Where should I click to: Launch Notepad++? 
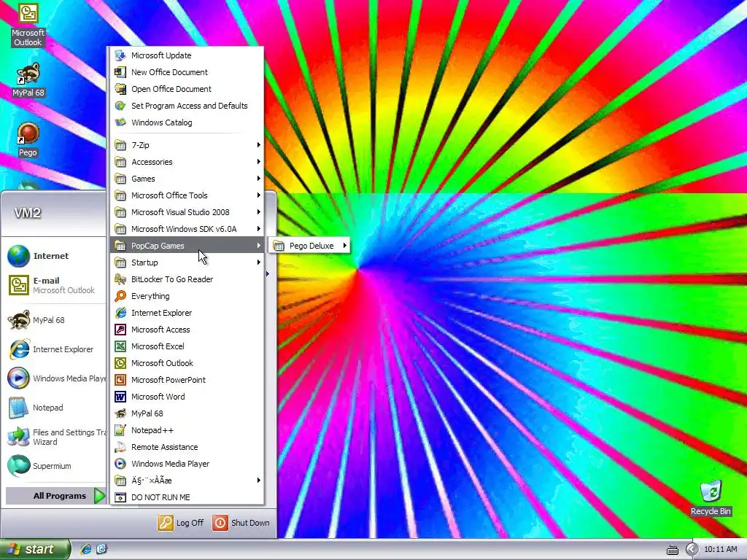coord(186,430)
